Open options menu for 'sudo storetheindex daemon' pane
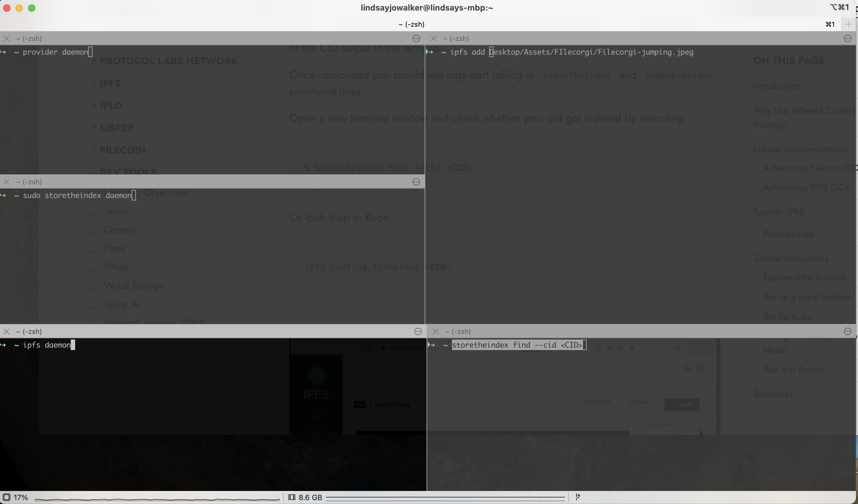858x504 pixels. [x=416, y=182]
